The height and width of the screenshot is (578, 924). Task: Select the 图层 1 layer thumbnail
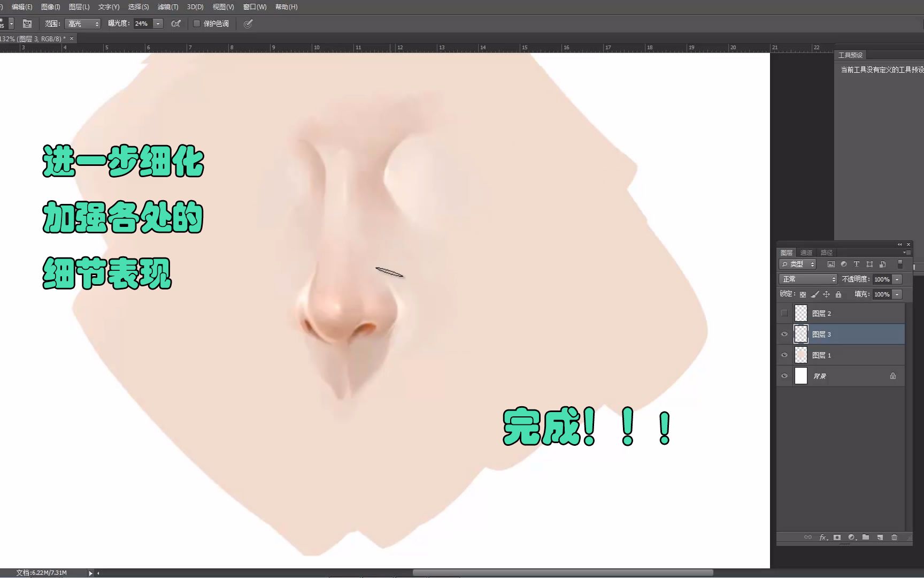[x=801, y=355]
